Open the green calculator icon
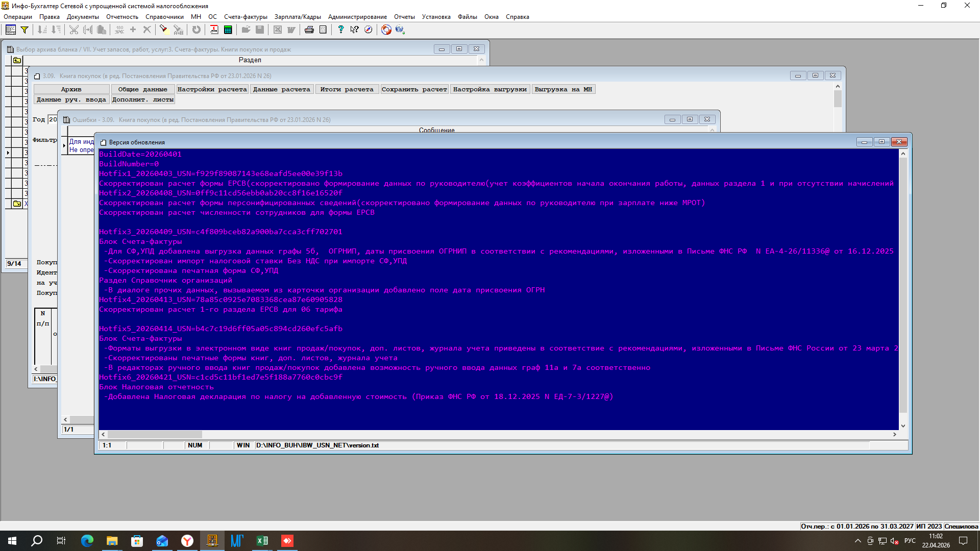This screenshot has height=551, width=980. (228, 30)
